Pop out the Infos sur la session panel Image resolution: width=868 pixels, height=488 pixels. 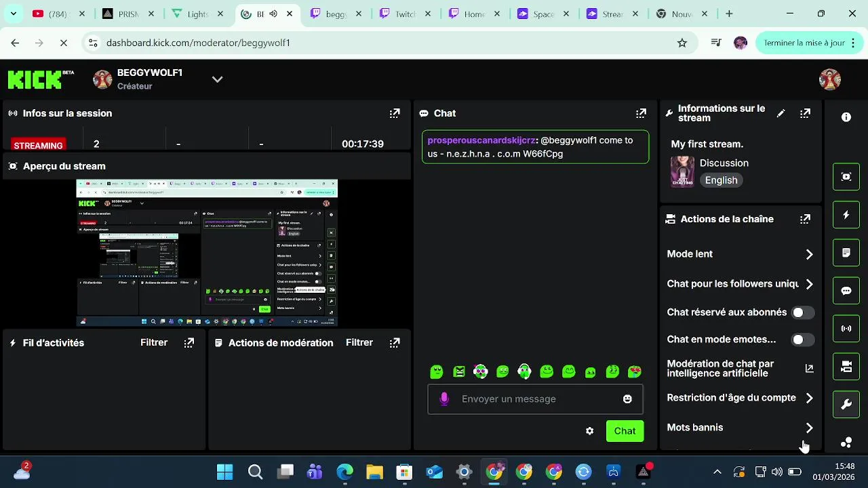click(x=395, y=113)
